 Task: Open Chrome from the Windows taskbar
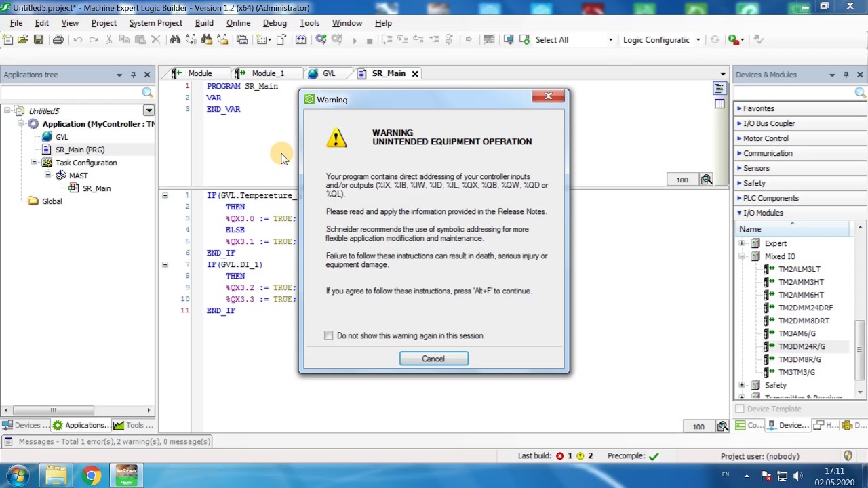coord(92,475)
